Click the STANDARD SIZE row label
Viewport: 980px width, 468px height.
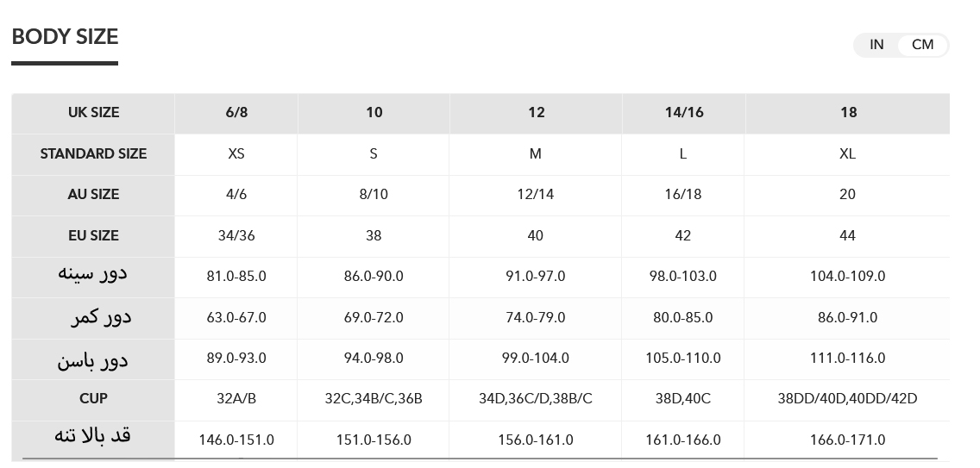point(93,153)
